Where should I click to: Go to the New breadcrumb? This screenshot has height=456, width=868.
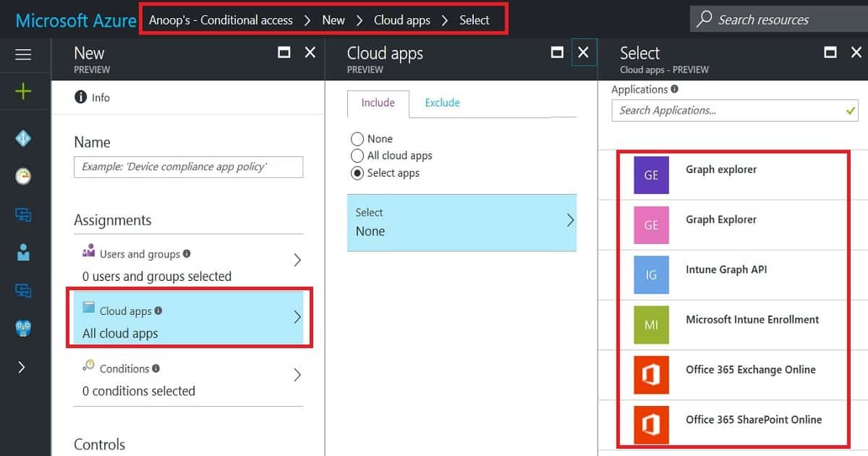click(333, 20)
